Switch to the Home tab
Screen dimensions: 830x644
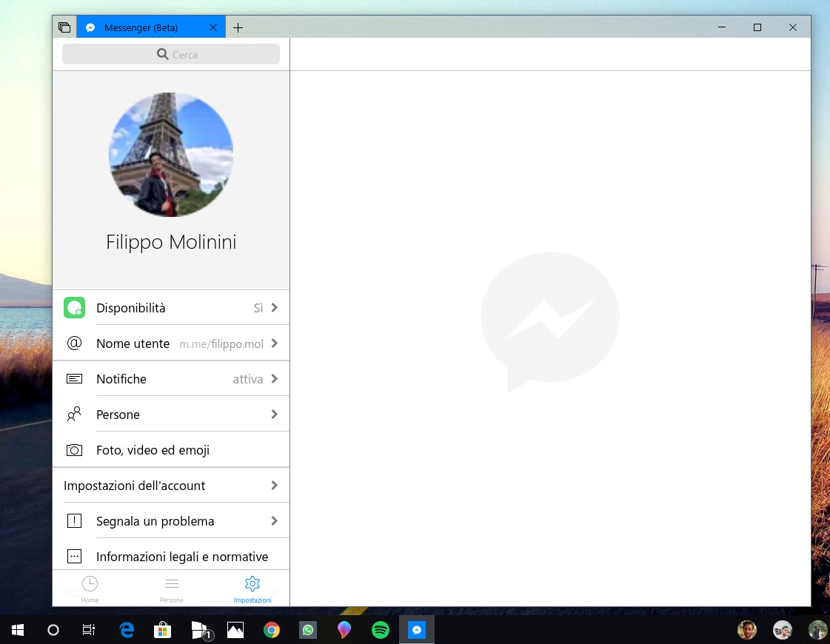(x=90, y=589)
